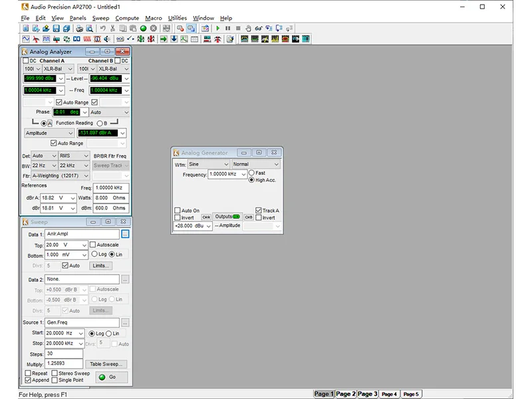532x399 pixels.
Task: Click the info status bits icon
Action: [97, 39]
